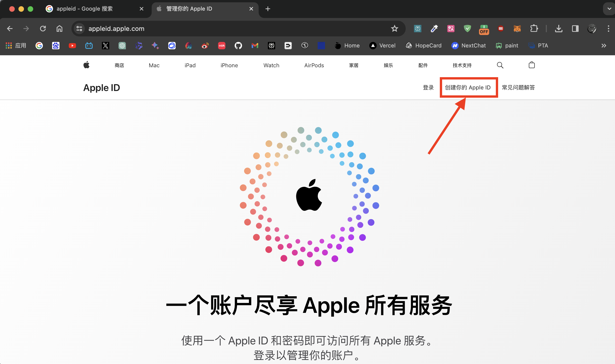Viewport: 615px width, 364px height.
Task: Open the MetaMask fox extension
Action: 517,29
